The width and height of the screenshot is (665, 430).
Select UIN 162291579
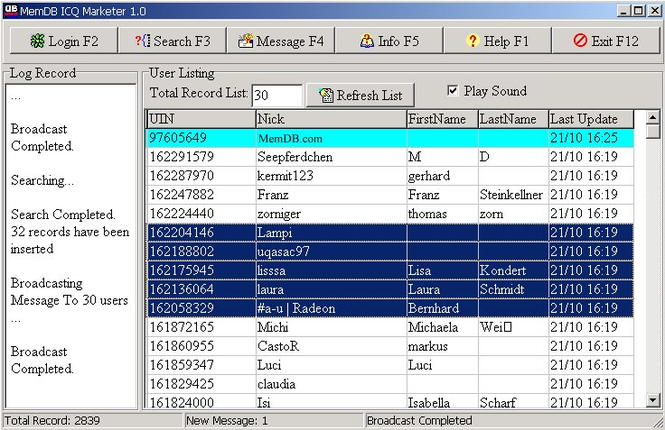coord(182,157)
